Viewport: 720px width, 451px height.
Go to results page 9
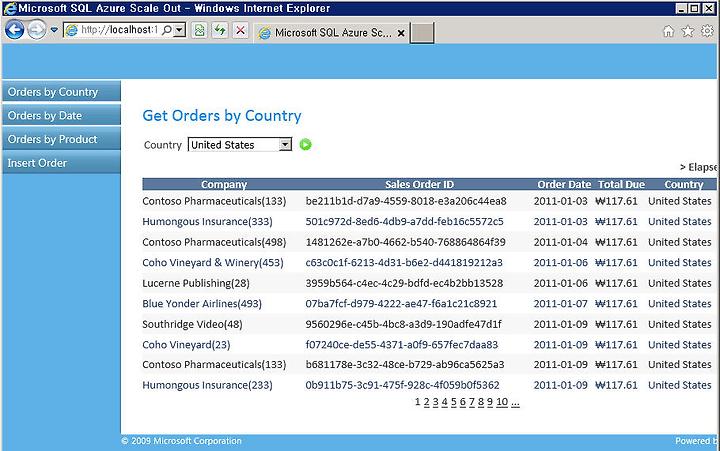pos(490,402)
